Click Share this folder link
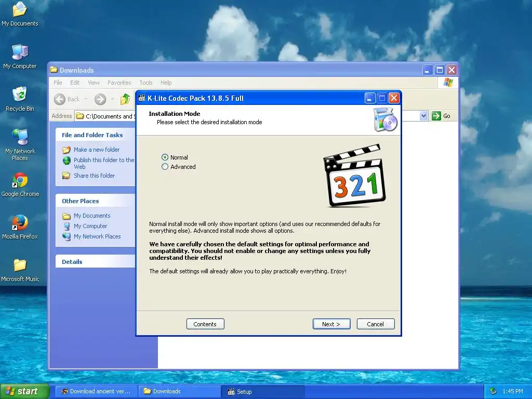Viewport: 532px width, 399px height. pyautogui.click(x=95, y=176)
